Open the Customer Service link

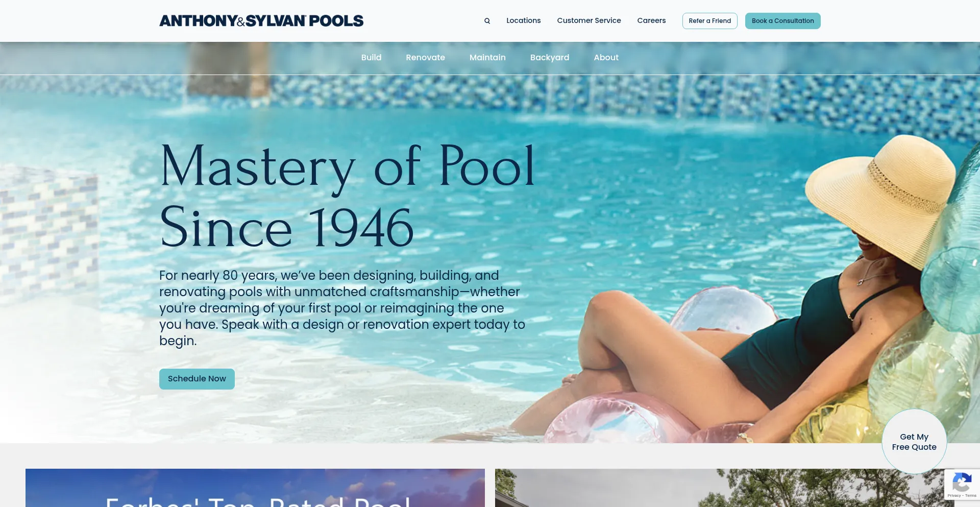tap(589, 21)
